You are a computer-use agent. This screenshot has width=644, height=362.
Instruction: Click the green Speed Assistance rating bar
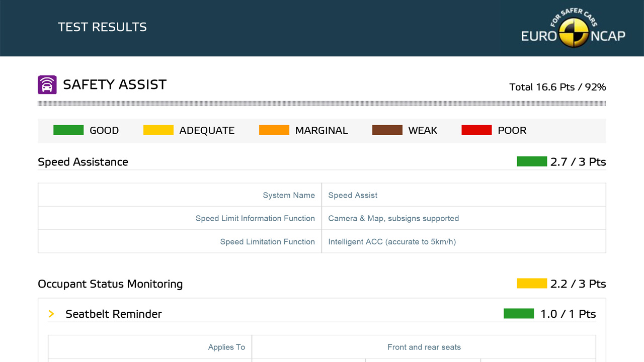[x=531, y=161]
